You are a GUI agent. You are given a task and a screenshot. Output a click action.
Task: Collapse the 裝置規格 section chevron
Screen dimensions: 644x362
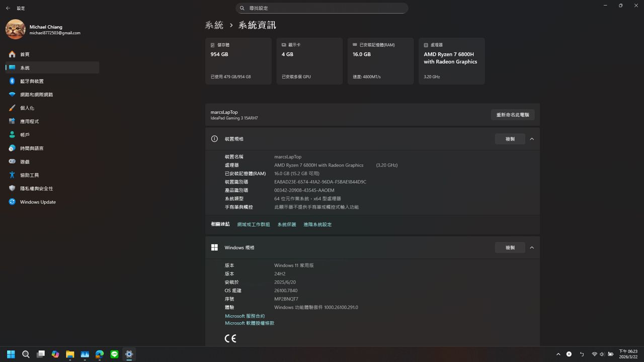point(532,139)
